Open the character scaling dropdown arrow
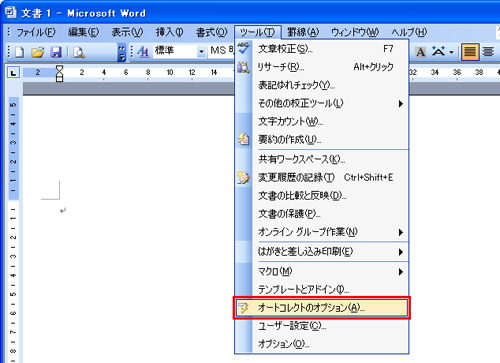 [451, 52]
